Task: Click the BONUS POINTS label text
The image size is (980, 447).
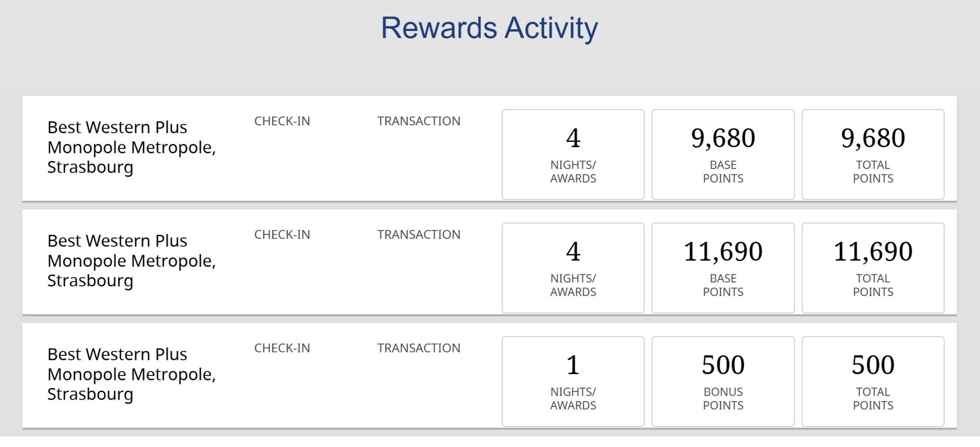Action: coord(723,398)
